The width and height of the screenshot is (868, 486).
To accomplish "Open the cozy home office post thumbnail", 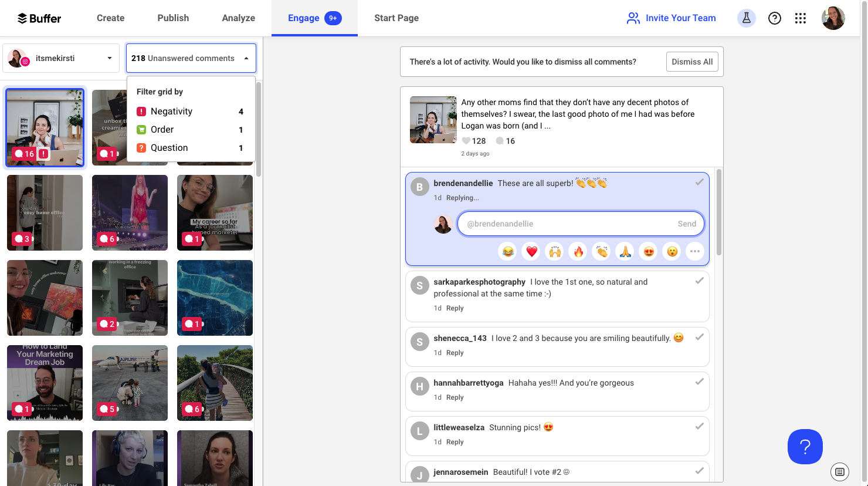I will tap(45, 212).
